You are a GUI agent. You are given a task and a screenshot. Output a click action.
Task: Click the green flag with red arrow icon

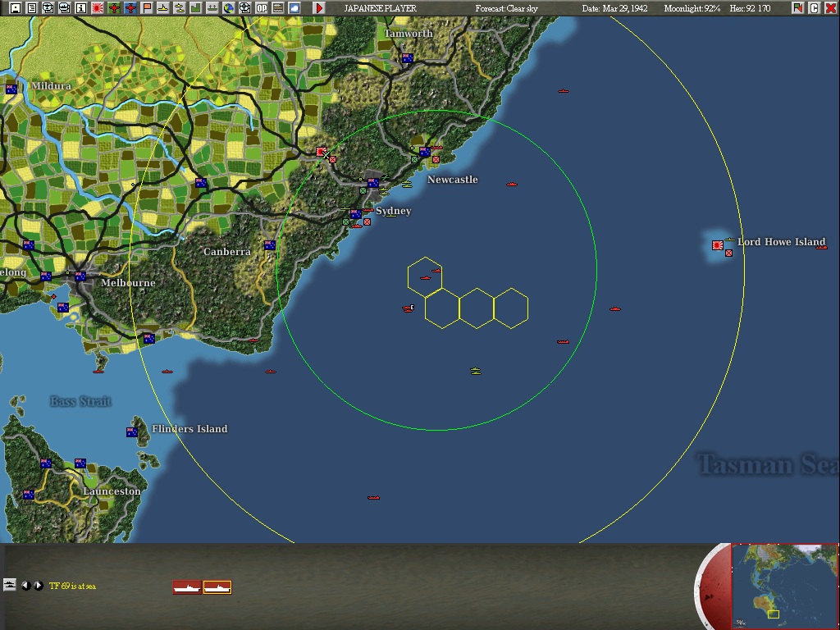click(797, 7)
